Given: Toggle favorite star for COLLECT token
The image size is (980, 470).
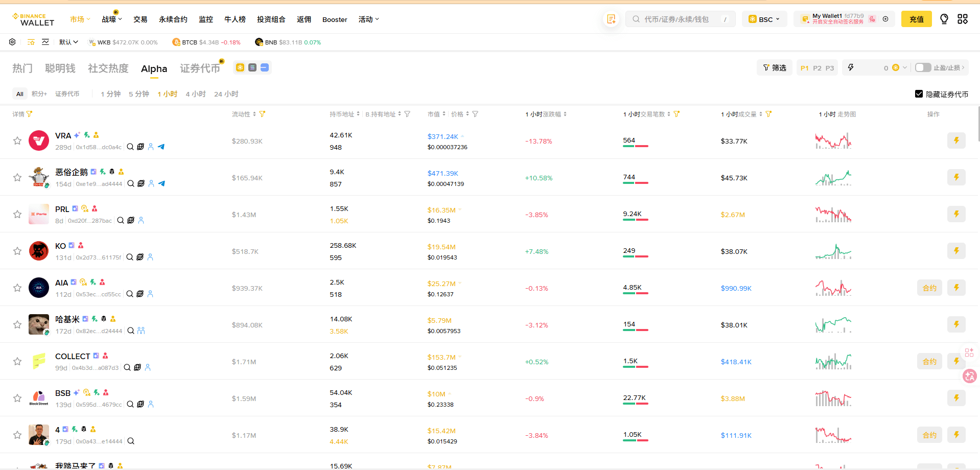Looking at the screenshot, I should pyautogui.click(x=17, y=361).
